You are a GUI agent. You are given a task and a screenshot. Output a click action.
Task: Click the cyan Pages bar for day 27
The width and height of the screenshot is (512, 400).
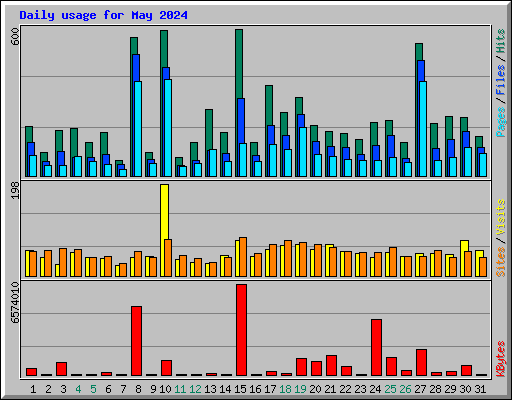click(x=423, y=129)
